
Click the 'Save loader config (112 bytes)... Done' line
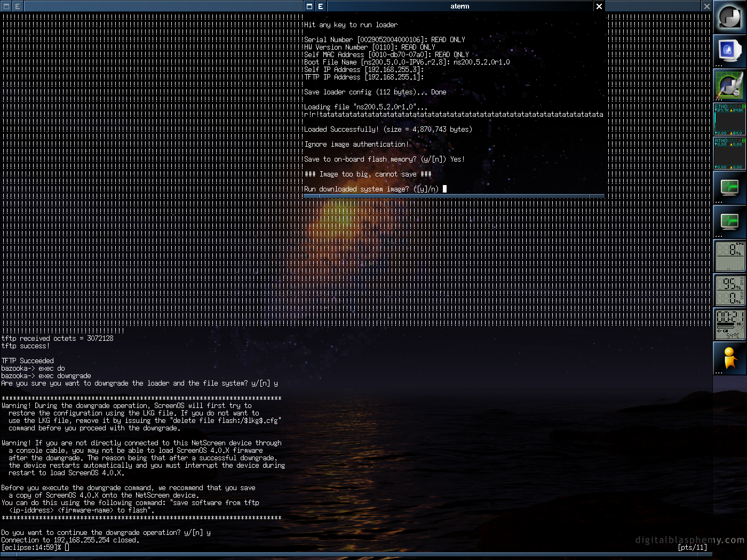tap(375, 92)
